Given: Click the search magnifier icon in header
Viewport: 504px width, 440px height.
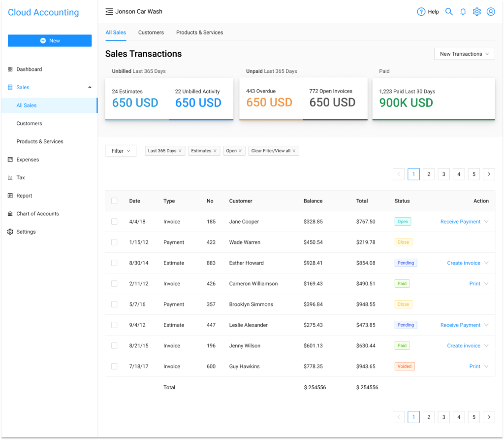Looking at the screenshot, I should pos(449,12).
